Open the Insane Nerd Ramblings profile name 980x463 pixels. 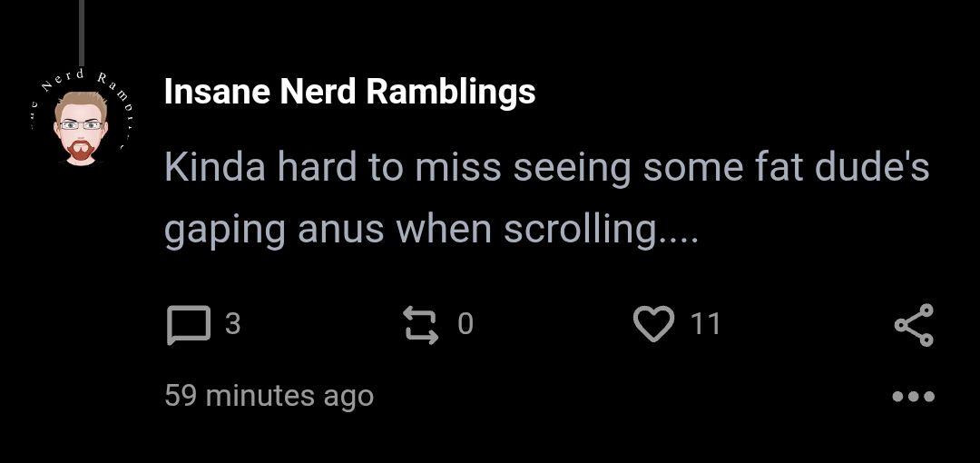(x=349, y=92)
